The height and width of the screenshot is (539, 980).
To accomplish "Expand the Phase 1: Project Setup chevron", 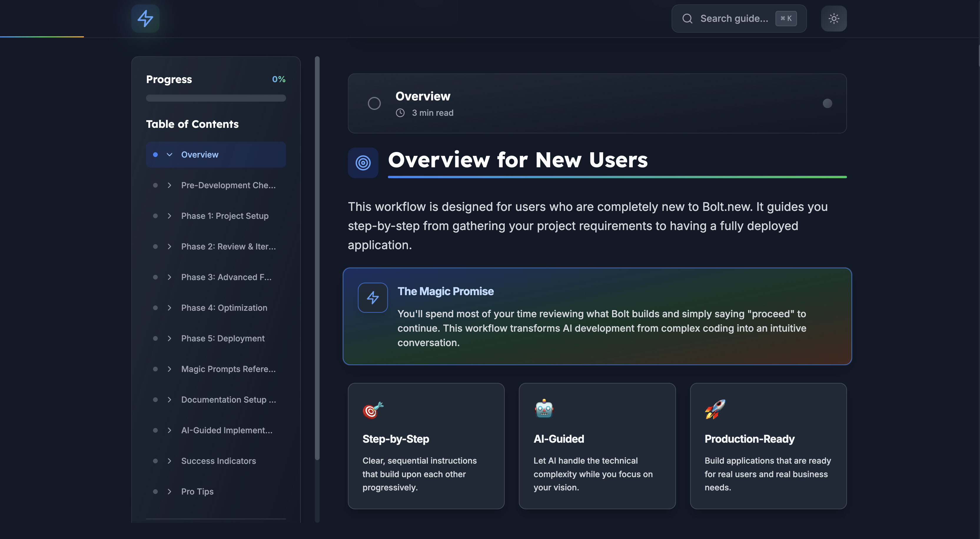I will (x=169, y=216).
